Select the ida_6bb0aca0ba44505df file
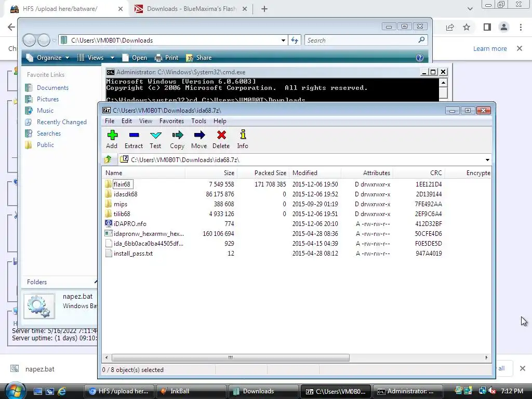The image size is (532, 399). click(x=148, y=243)
